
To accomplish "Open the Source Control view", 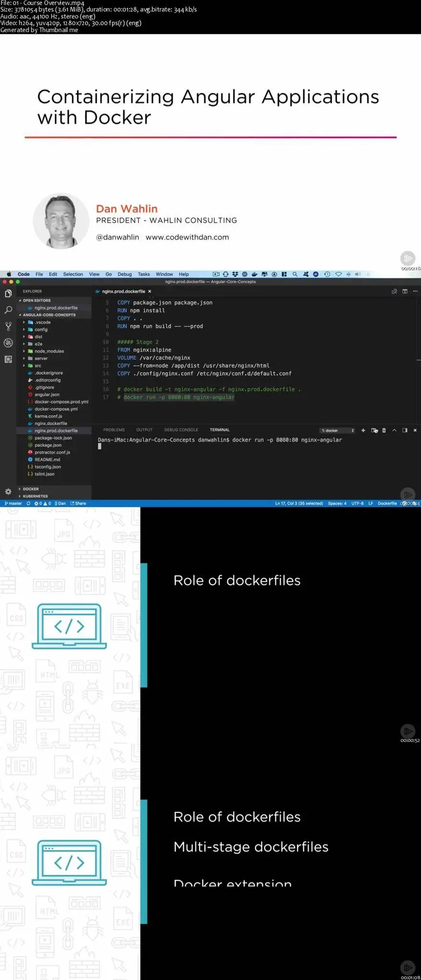I will click(8, 326).
